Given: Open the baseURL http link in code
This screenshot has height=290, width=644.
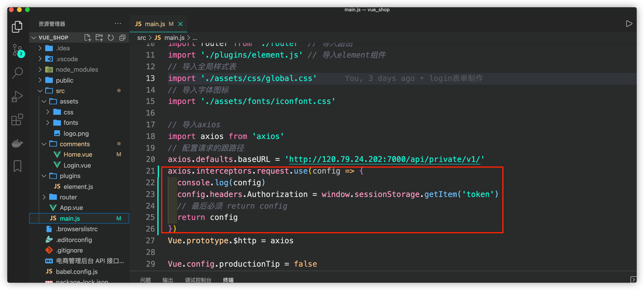Looking at the screenshot, I should click(384, 159).
